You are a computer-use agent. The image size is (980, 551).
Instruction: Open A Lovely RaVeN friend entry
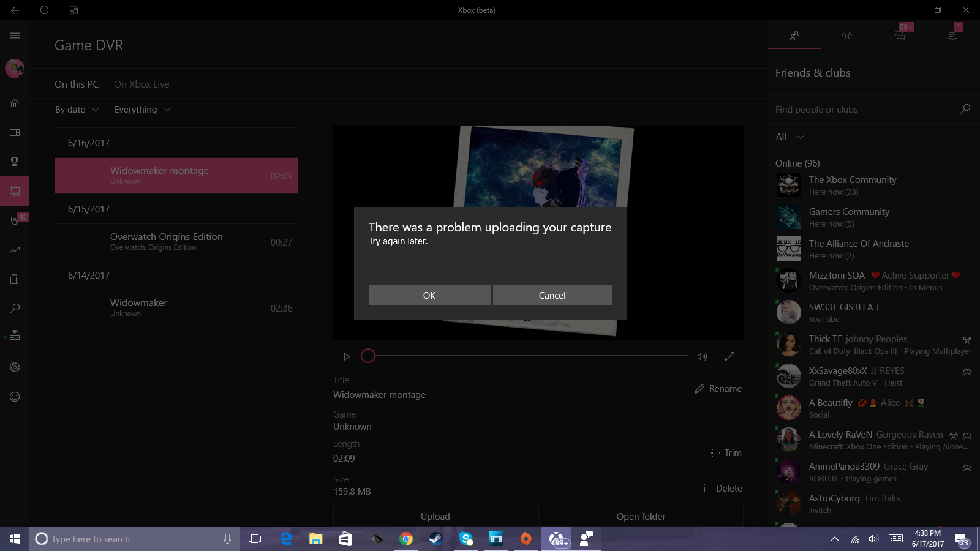[874, 440]
